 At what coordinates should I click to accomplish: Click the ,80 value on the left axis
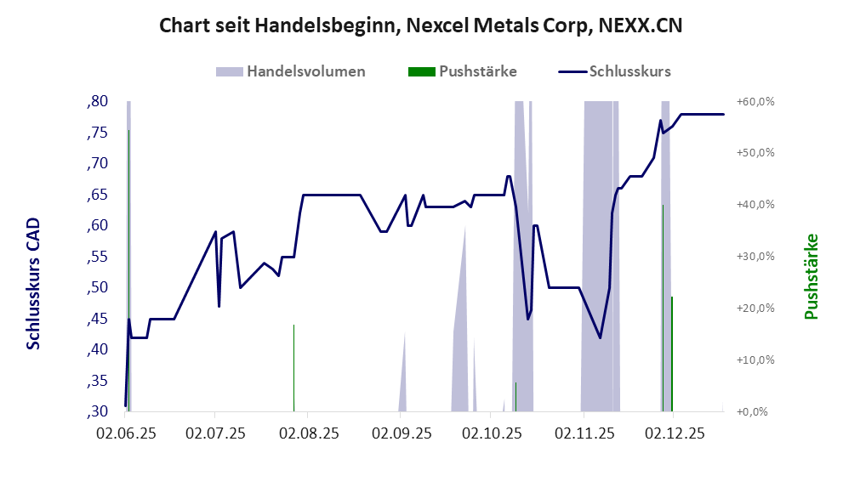(x=97, y=102)
